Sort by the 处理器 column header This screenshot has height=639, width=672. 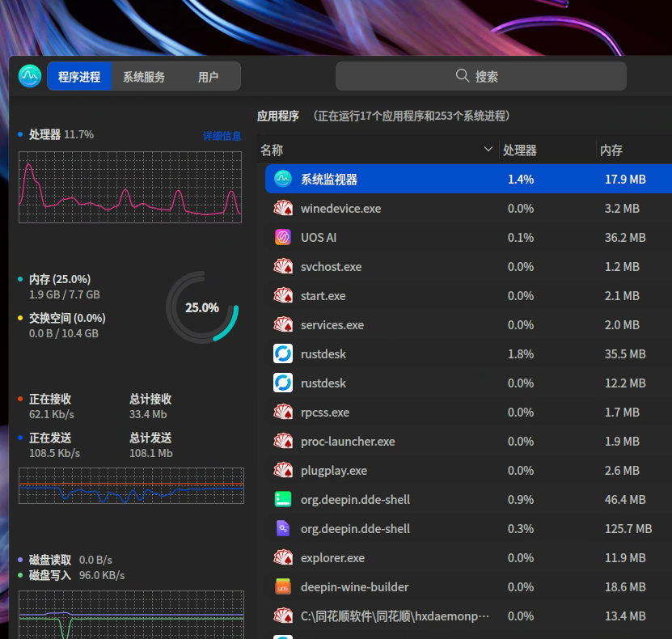(x=547, y=150)
